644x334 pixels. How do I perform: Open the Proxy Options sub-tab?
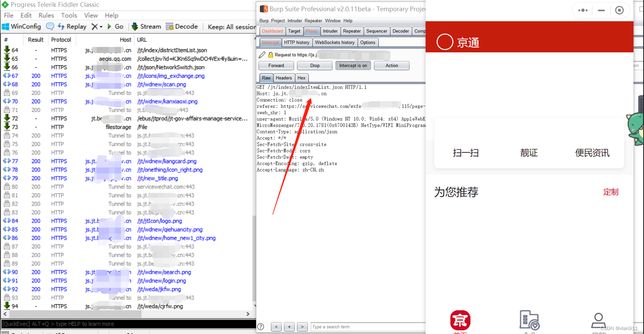(x=368, y=43)
